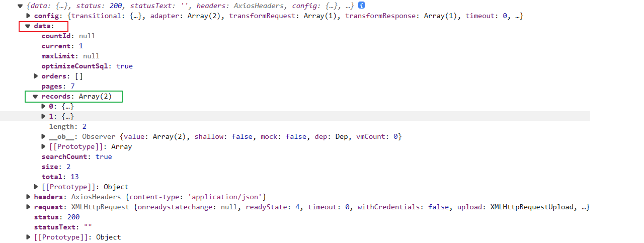Click the blue info icon on root object
The height and width of the screenshot is (243, 644).
[x=362, y=6]
